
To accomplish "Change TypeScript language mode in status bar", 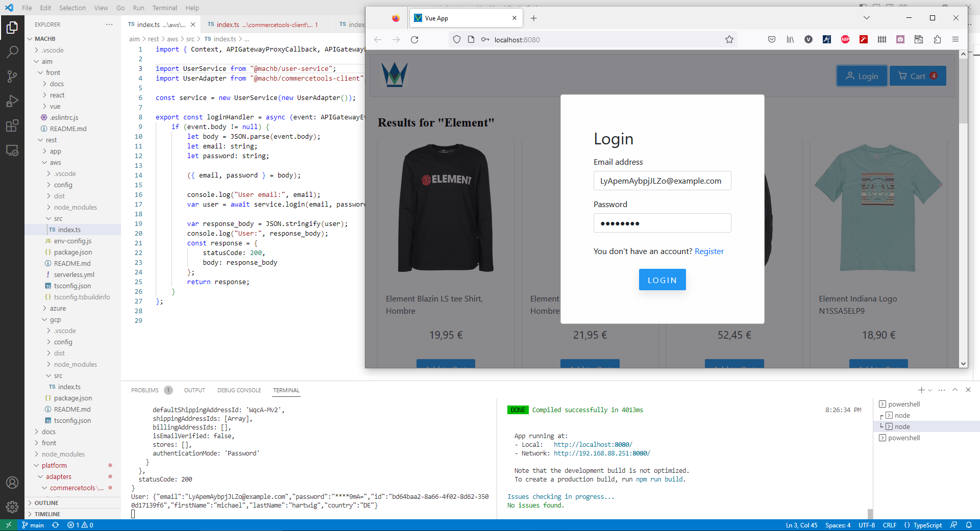I will (927, 525).
